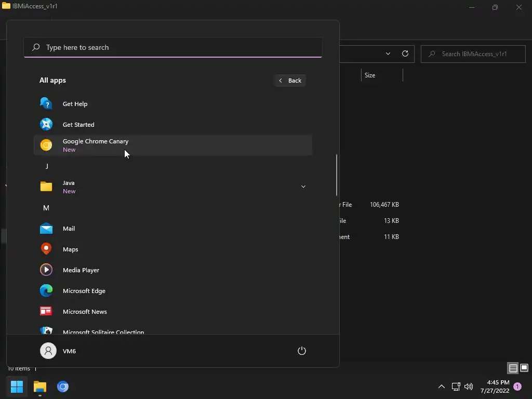Open the Get Help app icon
Viewport: 532px width, 399px height.
(46, 104)
